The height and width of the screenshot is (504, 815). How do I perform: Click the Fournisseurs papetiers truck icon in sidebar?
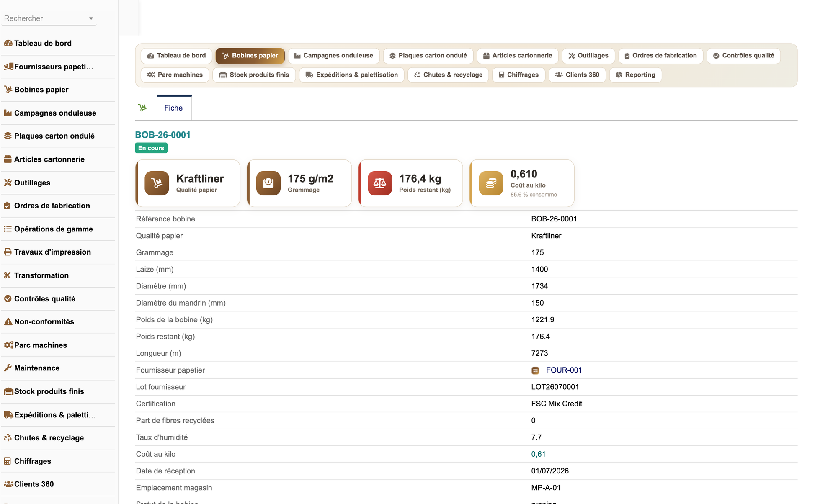coord(8,67)
